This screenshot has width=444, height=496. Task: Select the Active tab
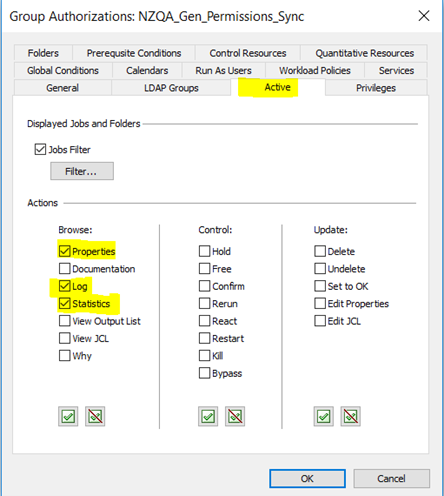click(x=278, y=87)
